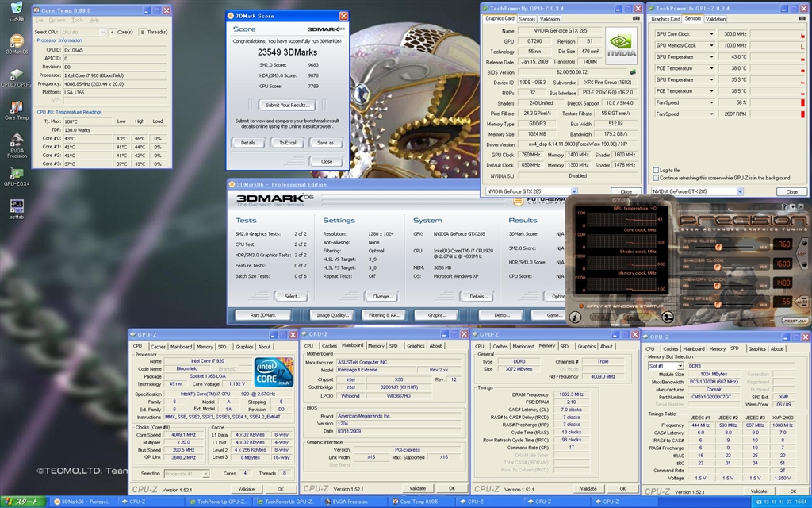The width and height of the screenshot is (812, 508).
Task: Open the Help menu in Core Temp
Action: point(94,20)
